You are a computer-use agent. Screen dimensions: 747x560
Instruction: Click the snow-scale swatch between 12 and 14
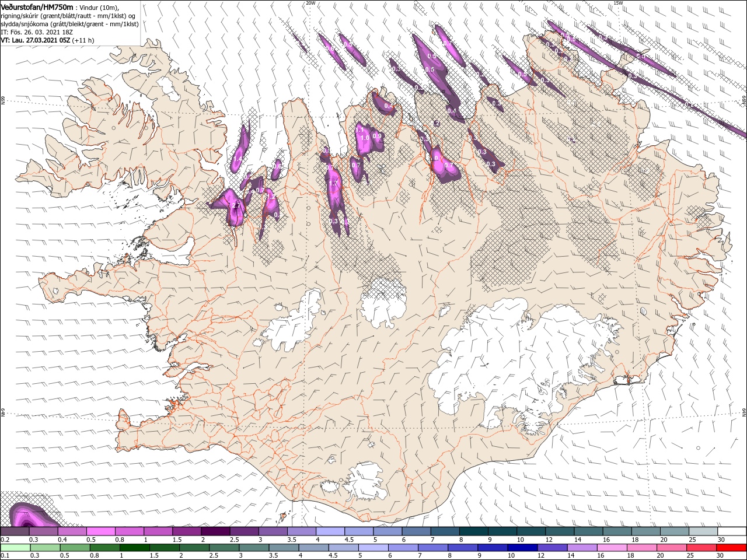point(560,531)
